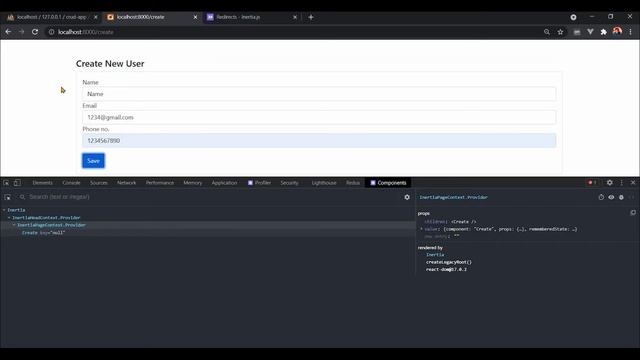
Task: Open React Components view settings gear
Action: pyautogui.click(x=407, y=197)
